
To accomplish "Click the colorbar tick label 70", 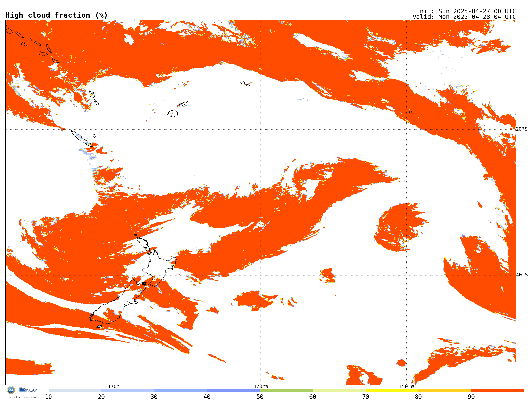I will coord(366,397).
